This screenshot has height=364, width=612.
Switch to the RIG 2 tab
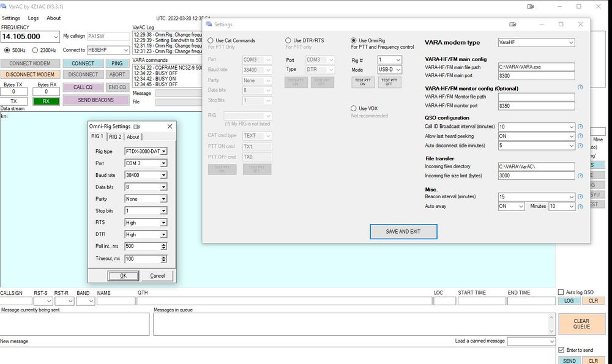click(114, 136)
